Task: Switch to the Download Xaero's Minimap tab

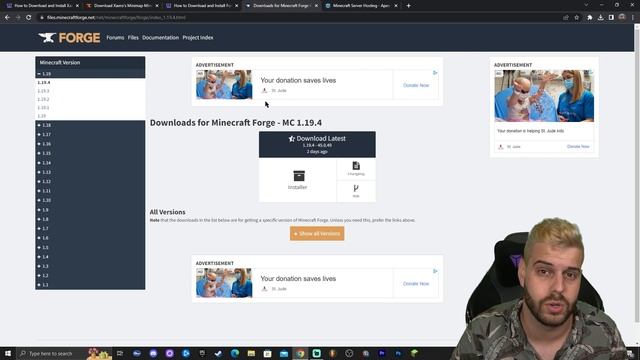Action: pos(122,6)
